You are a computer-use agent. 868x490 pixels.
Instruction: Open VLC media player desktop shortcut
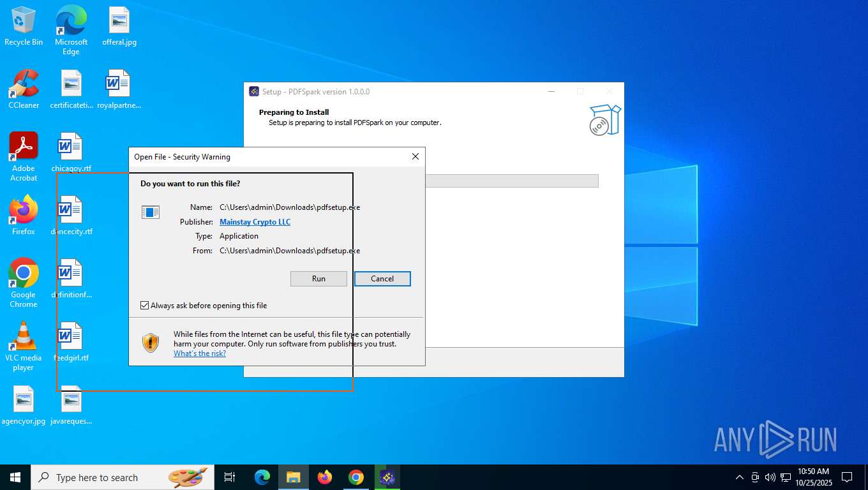click(24, 346)
